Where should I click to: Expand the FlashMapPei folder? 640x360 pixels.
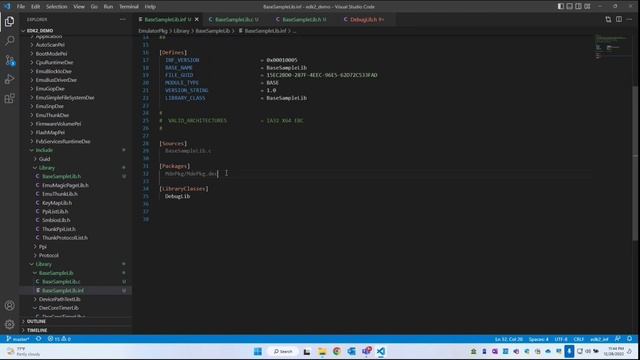[x=50, y=133]
